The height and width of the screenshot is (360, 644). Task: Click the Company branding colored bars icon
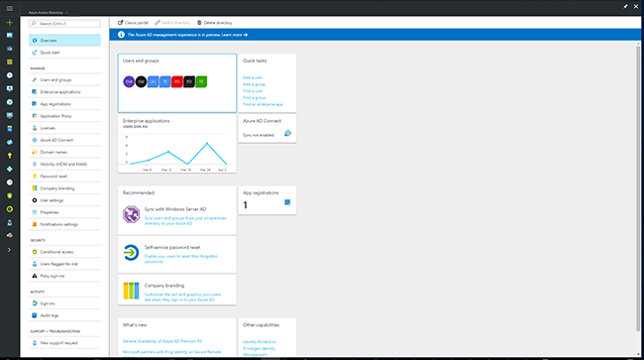click(x=131, y=291)
